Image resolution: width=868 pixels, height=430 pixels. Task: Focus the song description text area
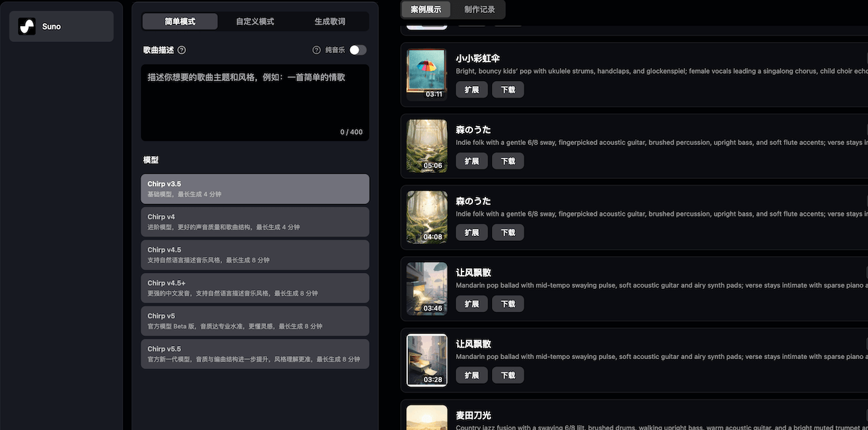tap(255, 103)
